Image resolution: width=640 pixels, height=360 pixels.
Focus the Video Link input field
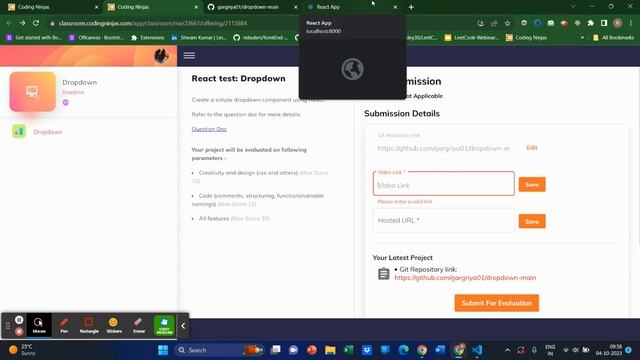tap(443, 183)
